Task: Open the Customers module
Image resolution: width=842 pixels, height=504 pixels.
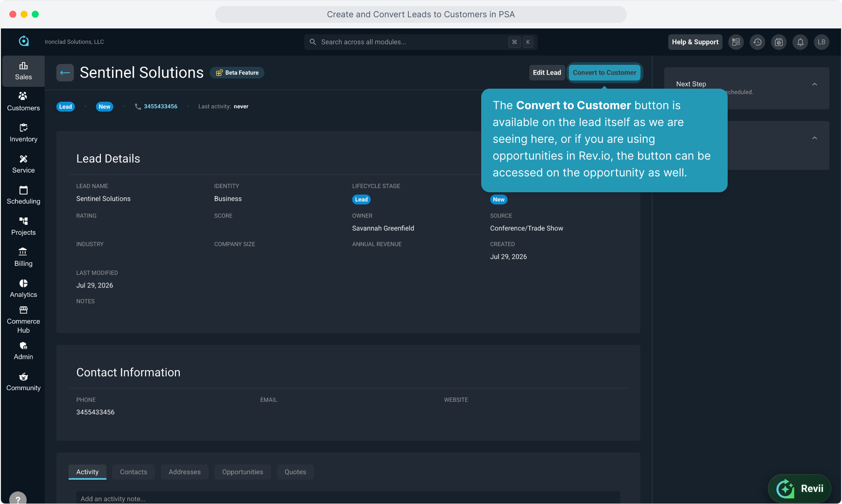Action: point(23,102)
